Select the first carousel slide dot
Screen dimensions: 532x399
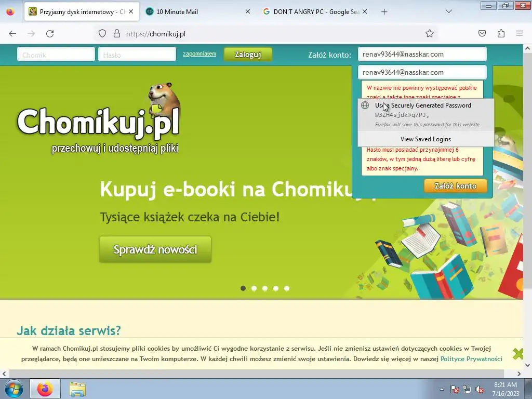click(243, 288)
